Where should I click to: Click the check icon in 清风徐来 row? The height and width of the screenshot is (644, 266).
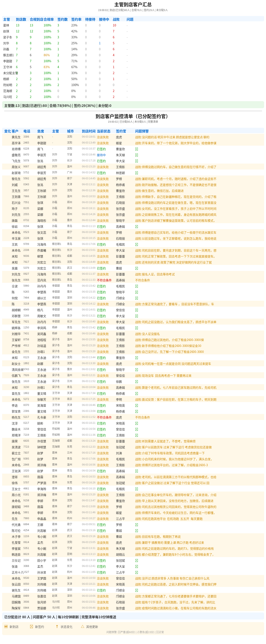pos(137,370)
